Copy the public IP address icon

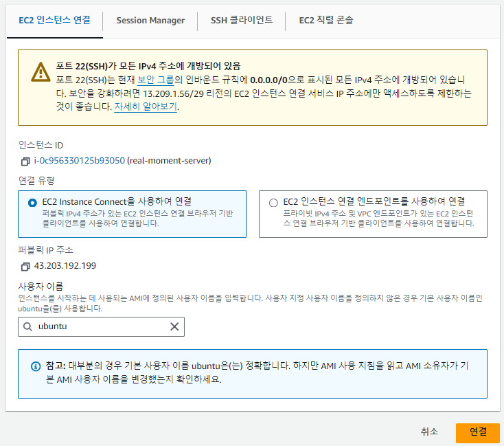click(x=25, y=267)
